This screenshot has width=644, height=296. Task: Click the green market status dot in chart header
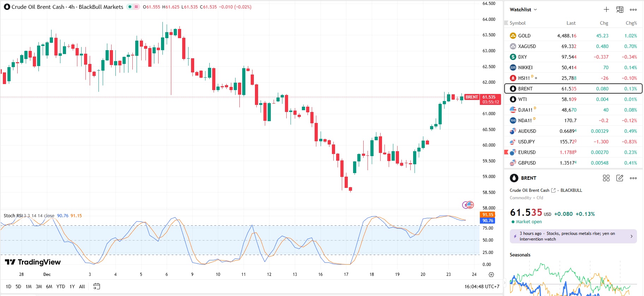click(x=130, y=7)
